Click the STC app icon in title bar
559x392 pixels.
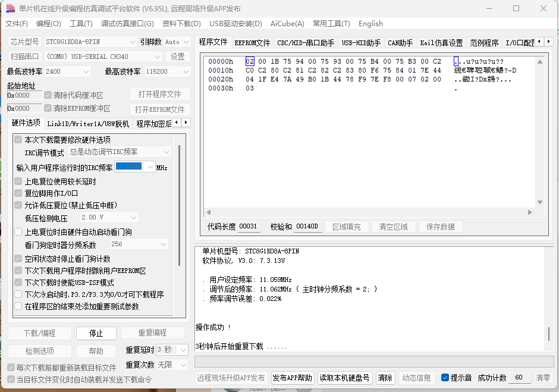coord(10,8)
